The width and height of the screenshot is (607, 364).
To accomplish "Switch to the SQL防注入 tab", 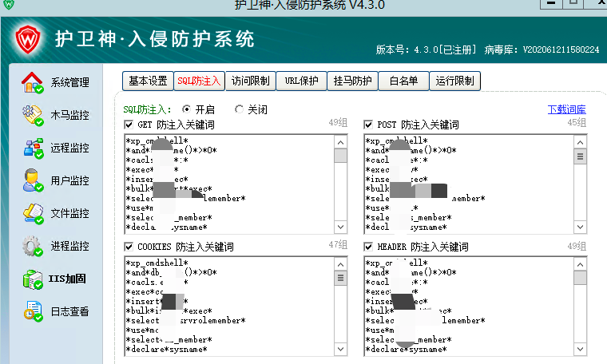I will [x=199, y=81].
